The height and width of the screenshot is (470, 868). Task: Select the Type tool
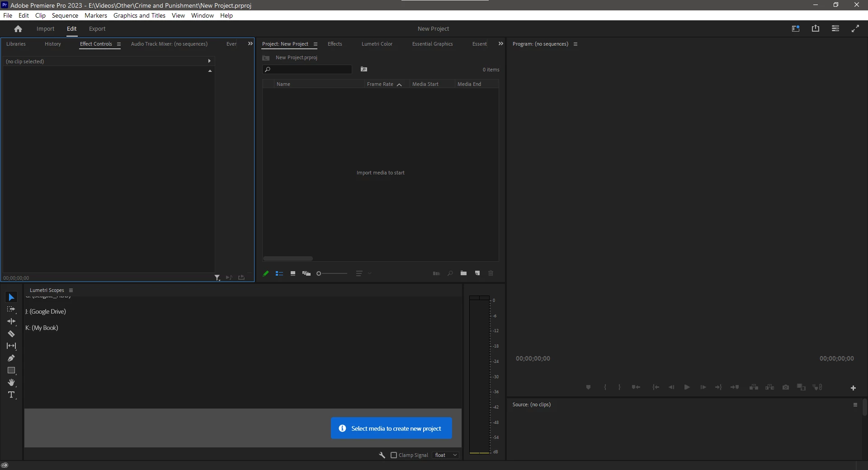click(11, 395)
